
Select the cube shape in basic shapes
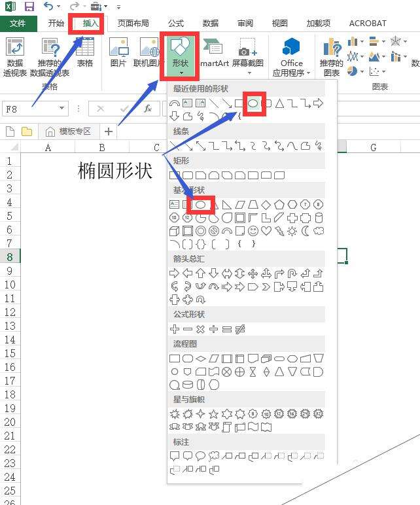(x=174, y=231)
